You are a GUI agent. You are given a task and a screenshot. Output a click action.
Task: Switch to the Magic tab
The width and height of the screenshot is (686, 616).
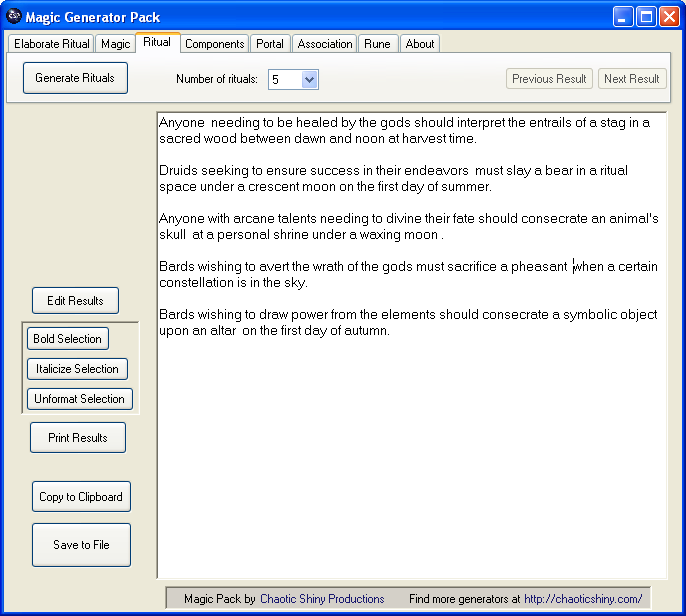tap(116, 44)
